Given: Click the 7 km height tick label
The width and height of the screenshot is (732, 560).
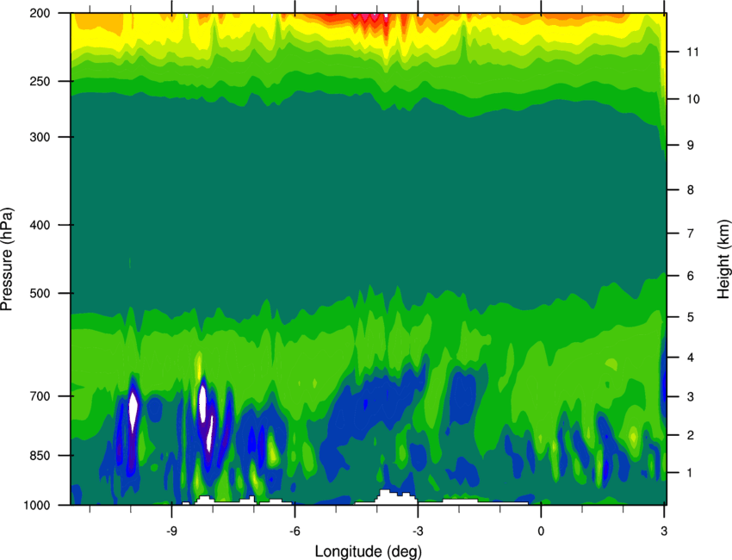Looking at the screenshot, I should 691,233.
